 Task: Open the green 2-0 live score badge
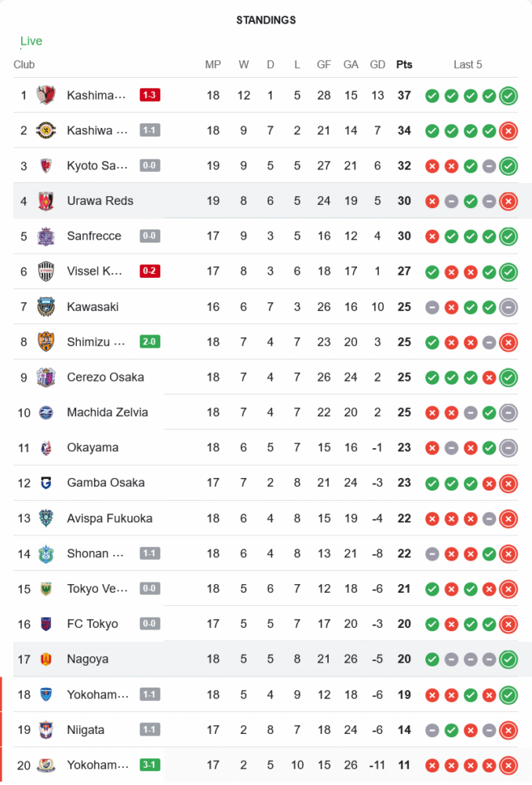(150, 342)
